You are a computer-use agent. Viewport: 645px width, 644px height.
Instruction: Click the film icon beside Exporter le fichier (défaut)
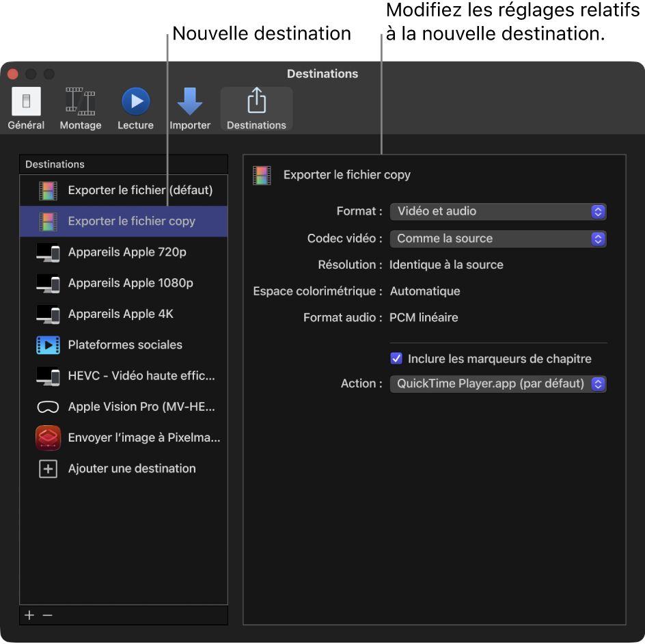[x=48, y=191]
